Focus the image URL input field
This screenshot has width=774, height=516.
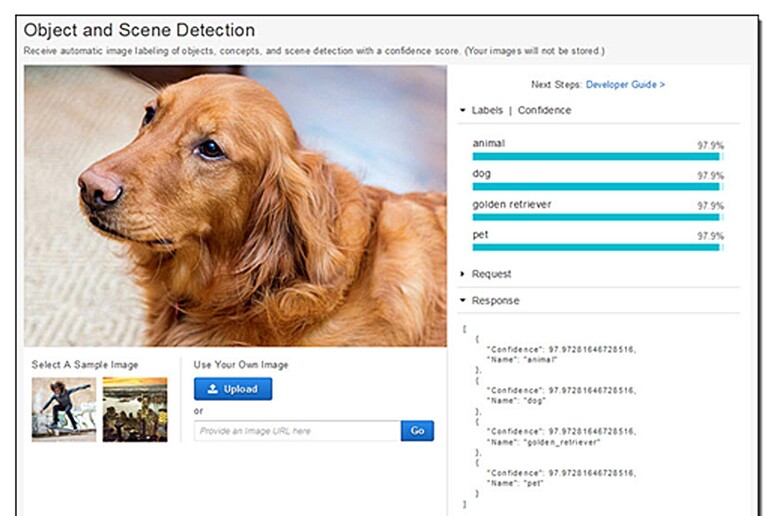(x=297, y=431)
